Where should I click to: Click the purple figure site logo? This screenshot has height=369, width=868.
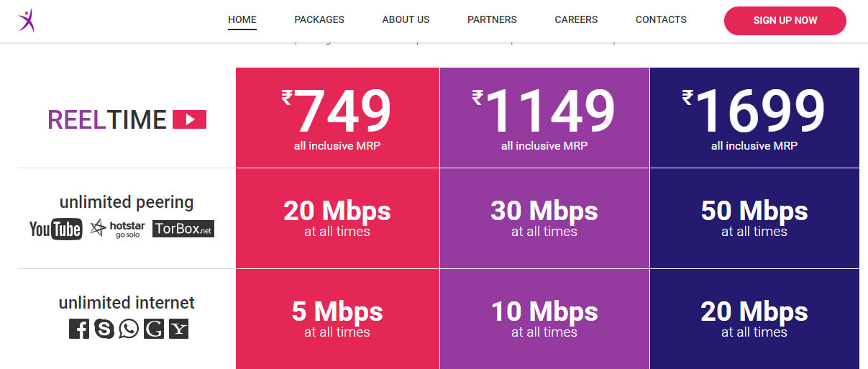[26, 20]
